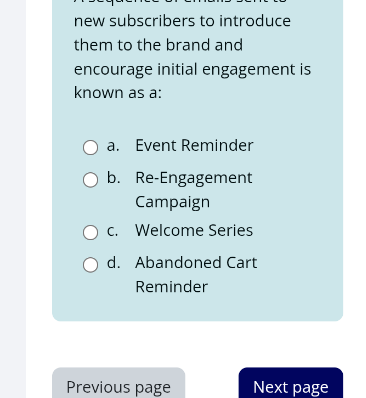
Task: Click the "them to the brand and" line
Action: tap(158, 45)
